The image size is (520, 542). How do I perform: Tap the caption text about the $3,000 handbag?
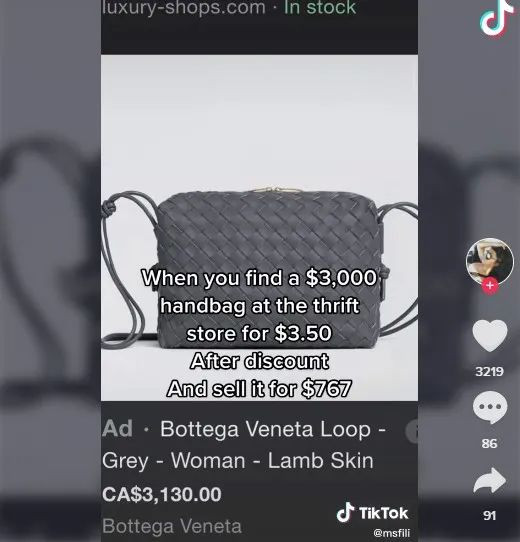click(x=259, y=333)
